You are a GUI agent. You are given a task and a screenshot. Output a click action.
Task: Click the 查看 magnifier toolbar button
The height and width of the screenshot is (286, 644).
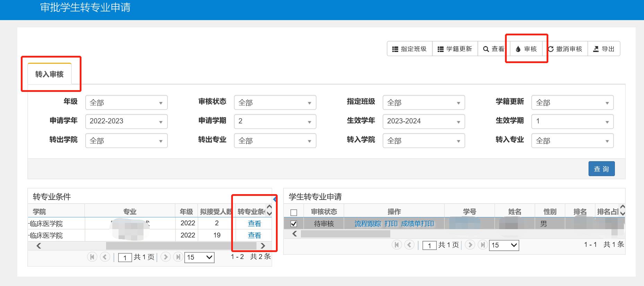click(x=494, y=49)
